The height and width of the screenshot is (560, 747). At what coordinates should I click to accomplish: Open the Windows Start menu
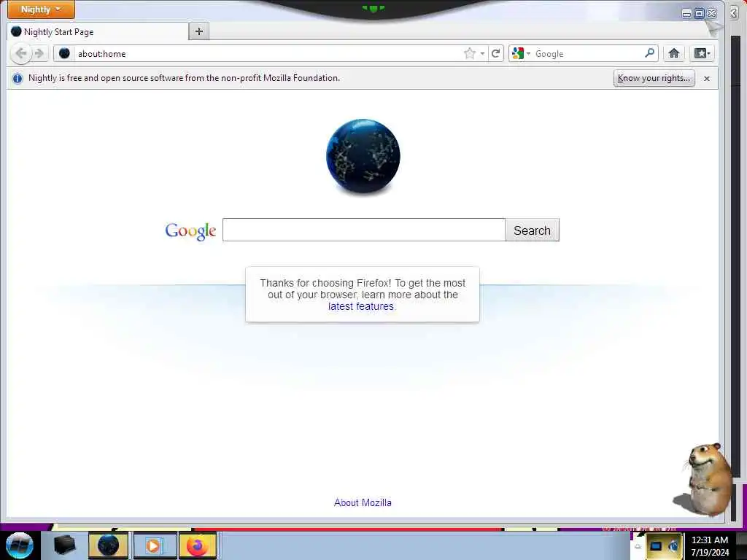(19, 545)
